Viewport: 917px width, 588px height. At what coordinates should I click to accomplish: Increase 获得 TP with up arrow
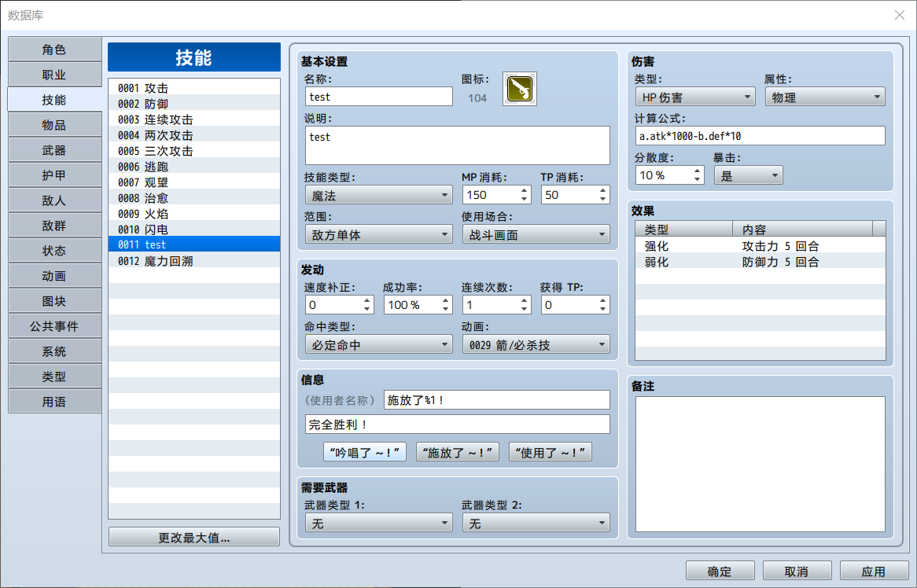(602, 300)
